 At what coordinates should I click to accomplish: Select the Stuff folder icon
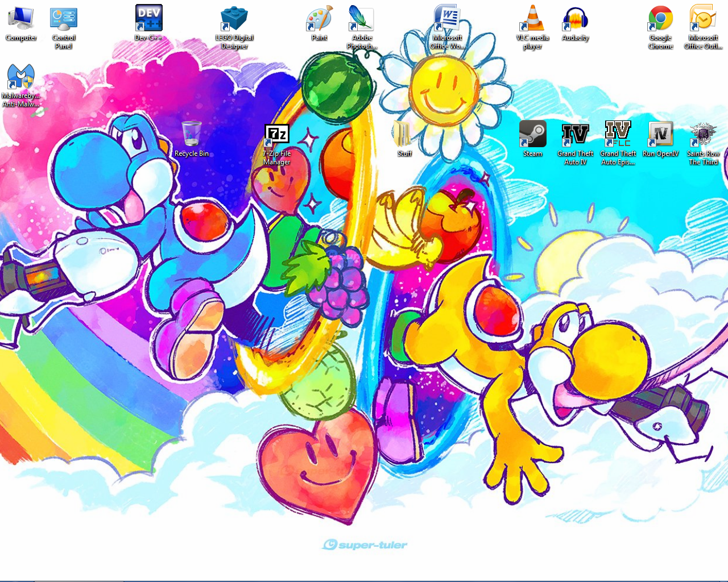(404, 135)
